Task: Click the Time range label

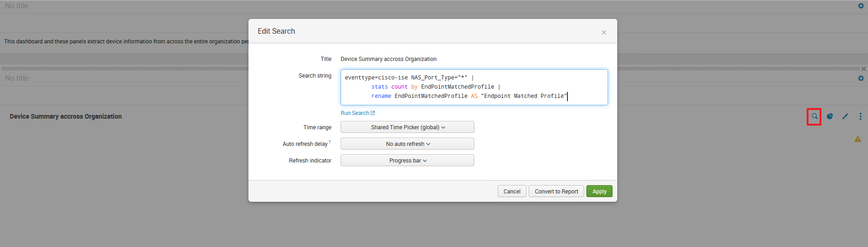Action: click(x=318, y=127)
